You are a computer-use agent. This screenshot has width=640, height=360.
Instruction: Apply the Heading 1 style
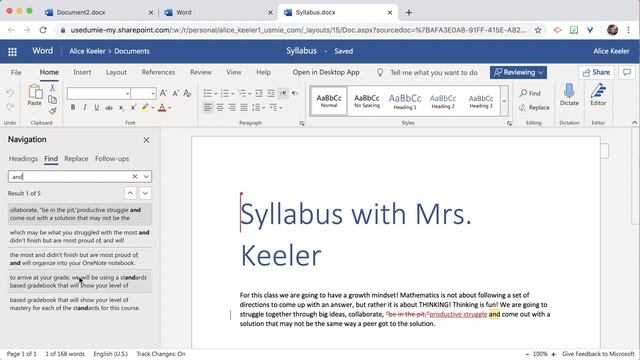(405, 101)
